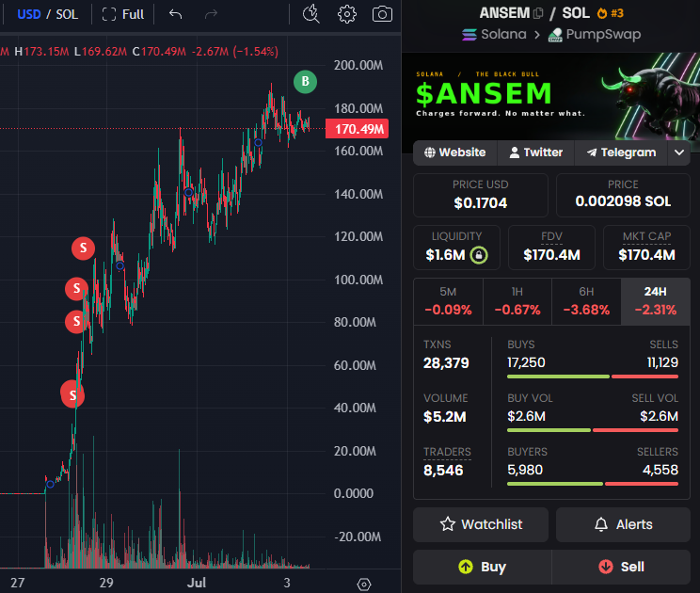The image size is (700, 593).
Task: Open time axis settings hexagon icon
Action: (364, 585)
